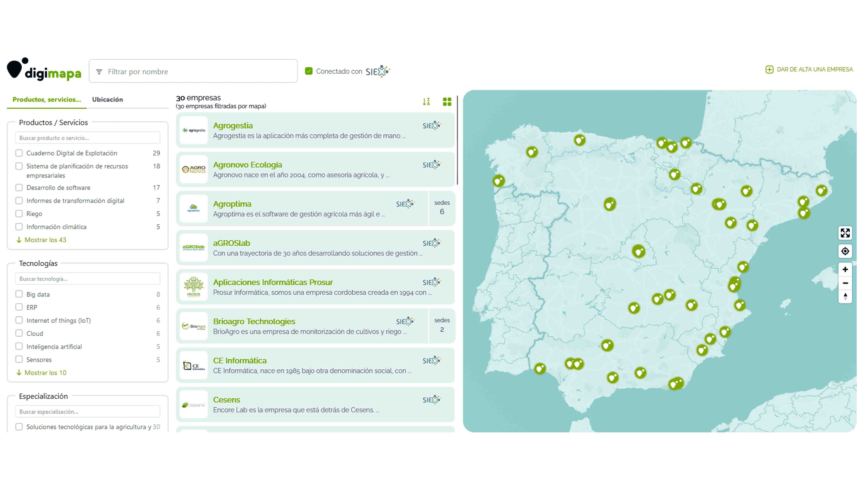Click the map fullscreen expand icon
868x489 pixels.
point(845,233)
